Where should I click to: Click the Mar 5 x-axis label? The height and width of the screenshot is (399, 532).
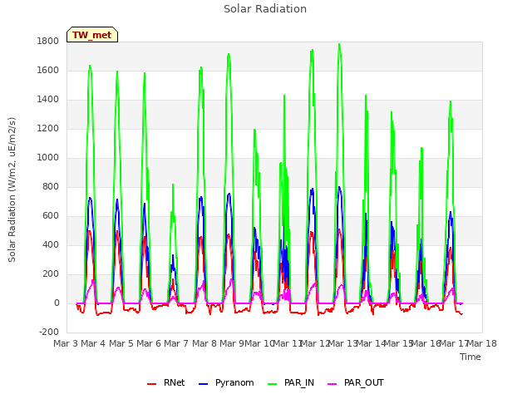(x=121, y=343)
